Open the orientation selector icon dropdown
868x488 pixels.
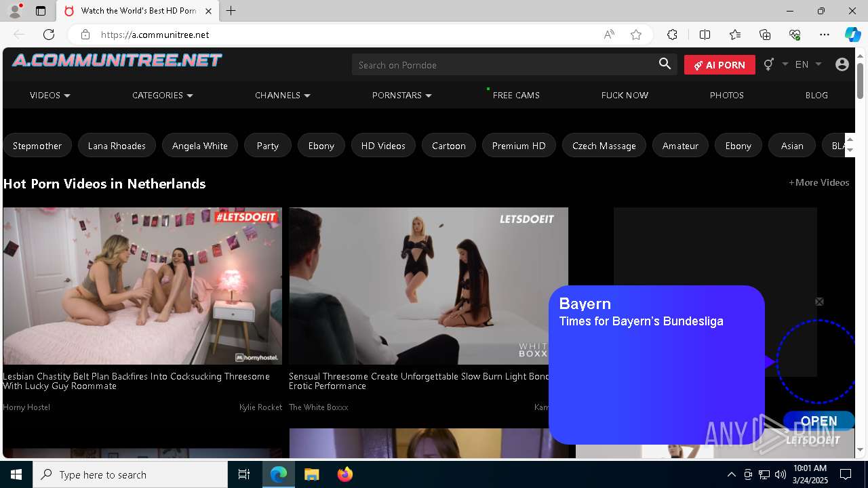[775, 64]
